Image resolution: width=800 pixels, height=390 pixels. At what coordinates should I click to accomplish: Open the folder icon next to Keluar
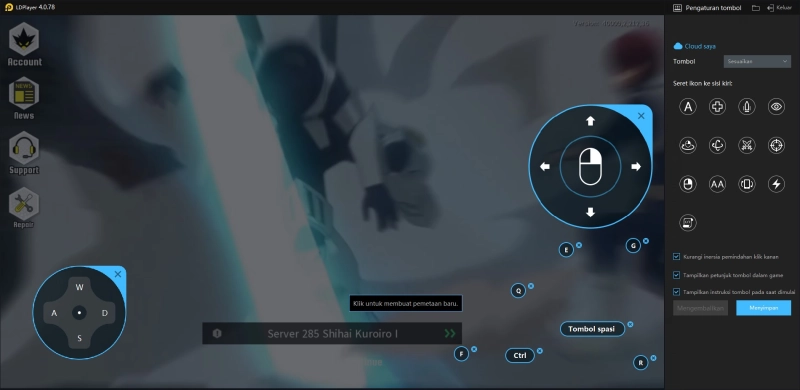756,8
